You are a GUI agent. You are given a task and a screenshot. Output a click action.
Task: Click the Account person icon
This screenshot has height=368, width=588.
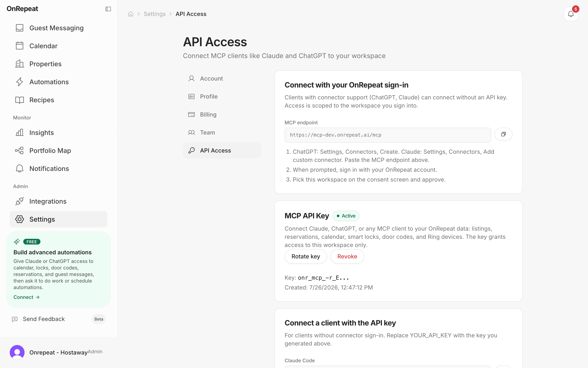tap(192, 78)
